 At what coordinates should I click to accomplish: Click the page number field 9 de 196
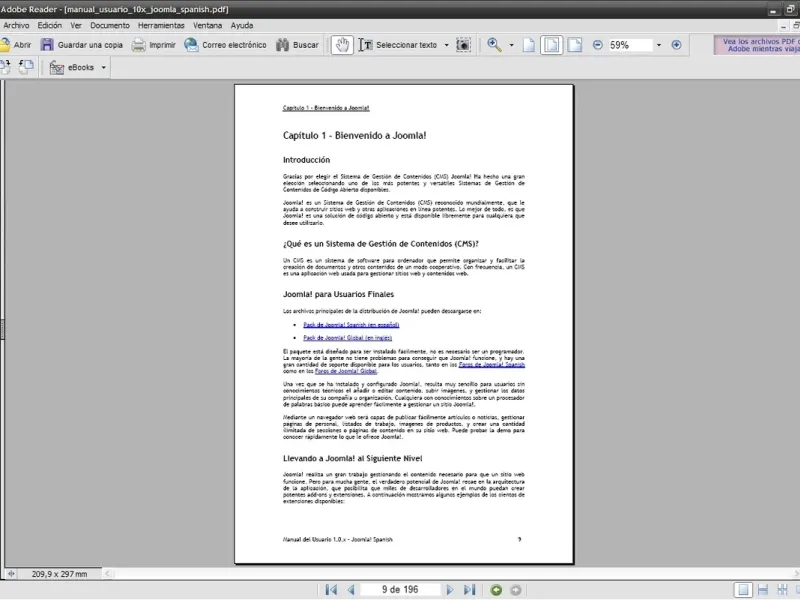pyautogui.click(x=400, y=590)
